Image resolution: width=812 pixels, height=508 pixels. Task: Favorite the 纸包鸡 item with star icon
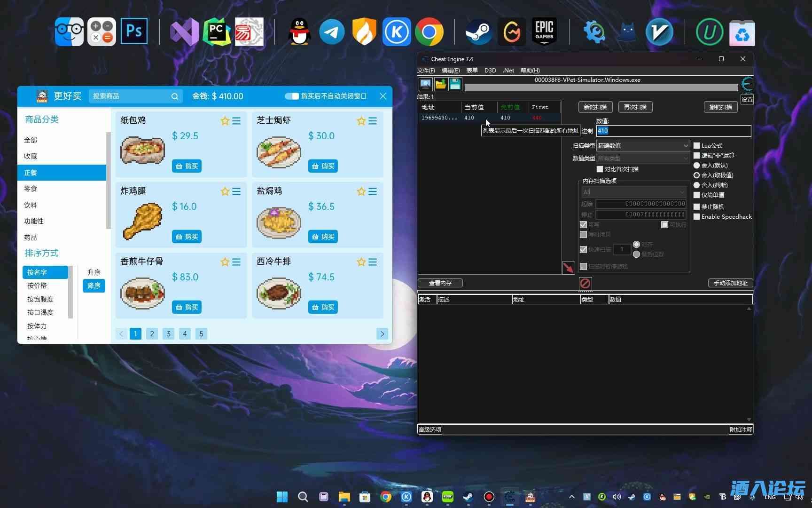click(x=225, y=121)
